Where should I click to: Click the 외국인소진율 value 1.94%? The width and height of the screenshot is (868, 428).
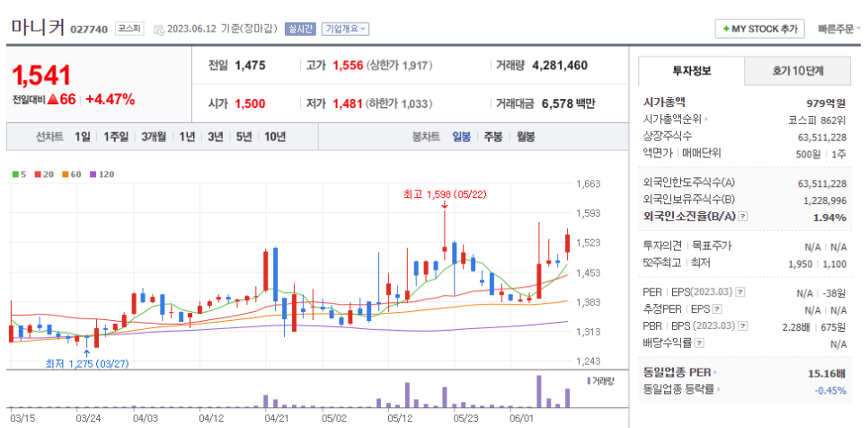pyautogui.click(x=829, y=218)
